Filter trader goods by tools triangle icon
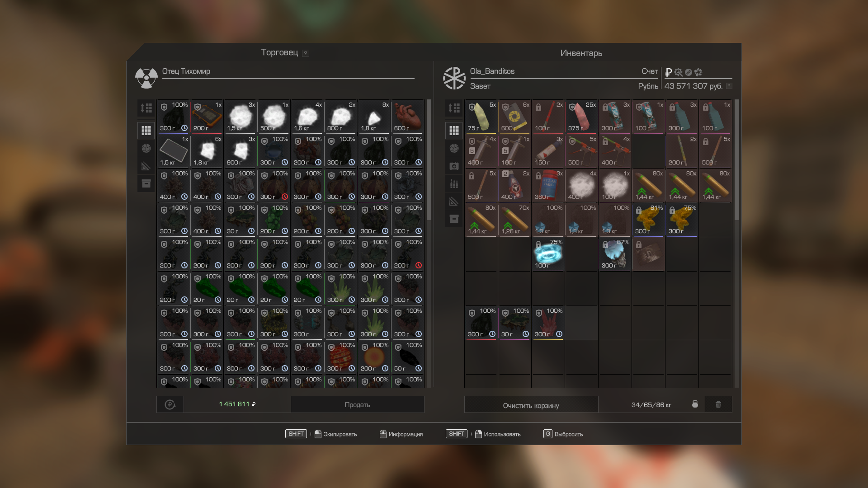 point(146,166)
